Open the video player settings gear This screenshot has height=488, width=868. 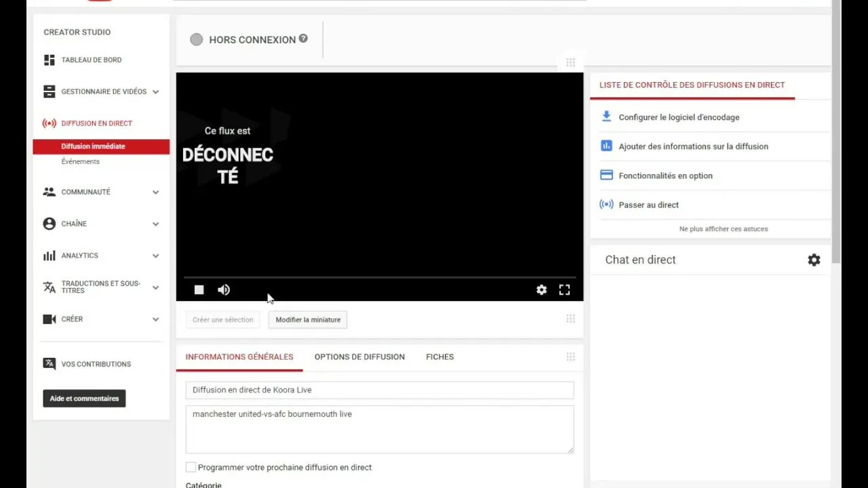(x=541, y=290)
